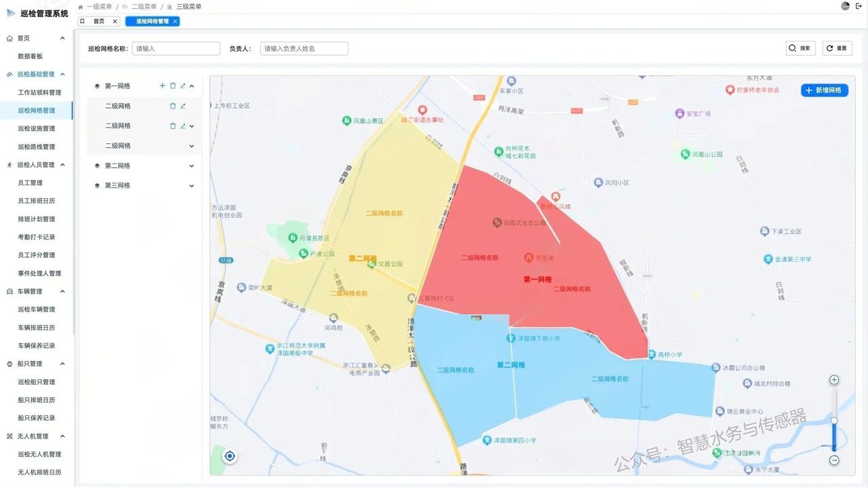Click the 巡检管理系统 logo icon

[11, 13]
